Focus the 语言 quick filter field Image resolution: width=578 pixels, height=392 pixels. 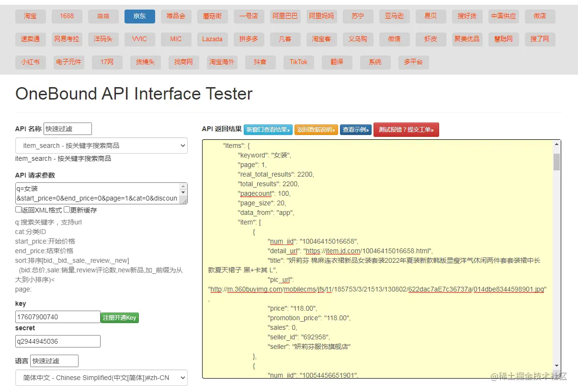pos(54,361)
